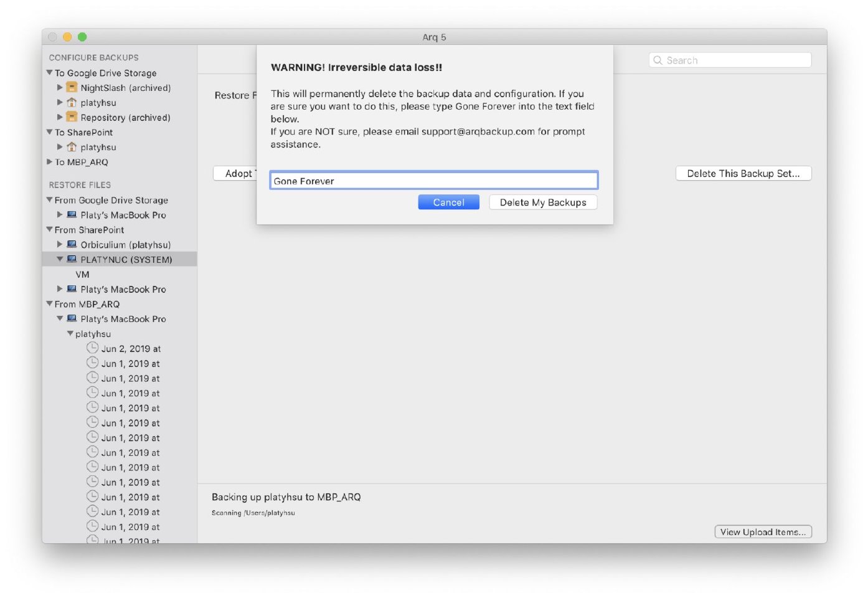The width and height of the screenshot is (868, 598).
Task: Click the Gone Forever confirmation text field
Action: tap(433, 181)
